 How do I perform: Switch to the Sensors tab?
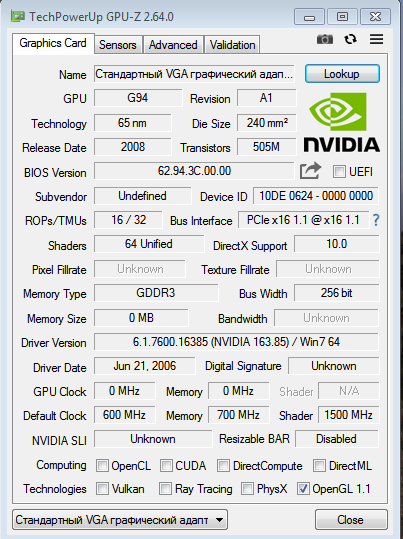pos(118,45)
